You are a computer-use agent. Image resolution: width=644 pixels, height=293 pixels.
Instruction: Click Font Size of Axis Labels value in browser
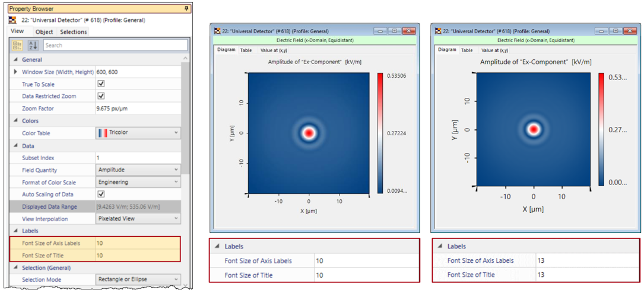tap(138, 243)
